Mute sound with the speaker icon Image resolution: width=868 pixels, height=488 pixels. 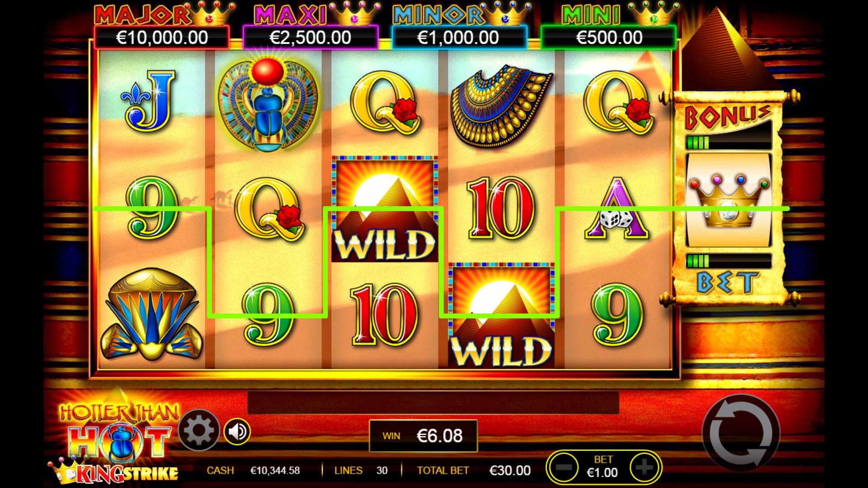coord(237,432)
